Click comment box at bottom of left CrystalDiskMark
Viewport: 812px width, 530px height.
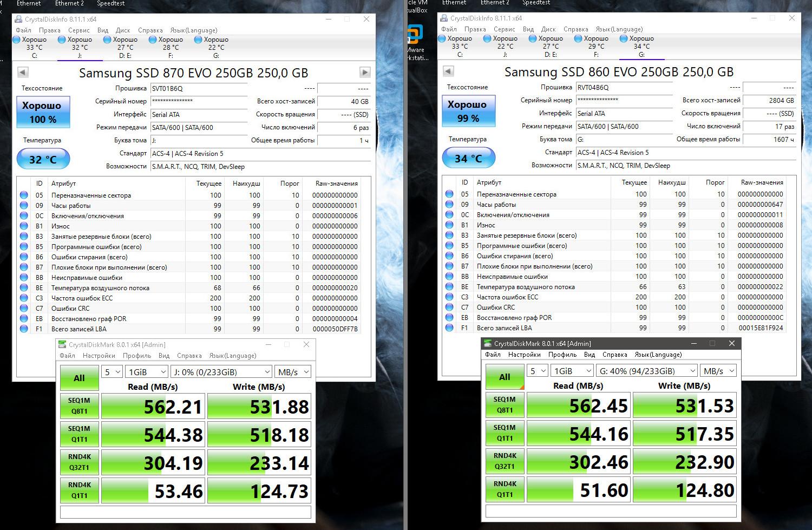pyautogui.click(x=186, y=512)
